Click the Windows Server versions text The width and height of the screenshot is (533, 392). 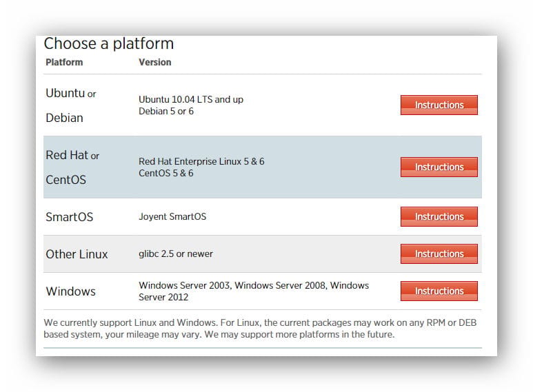pyautogui.click(x=254, y=291)
